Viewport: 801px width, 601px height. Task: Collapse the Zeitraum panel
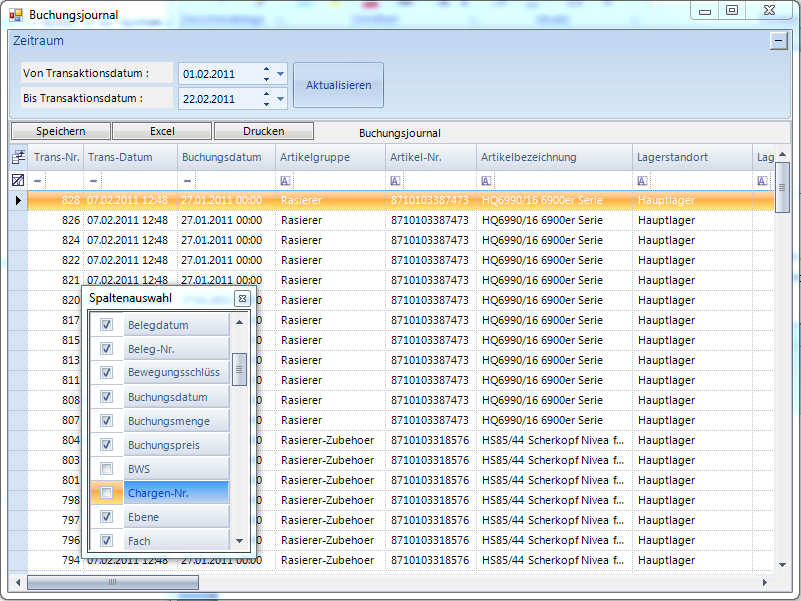[778, 41]
